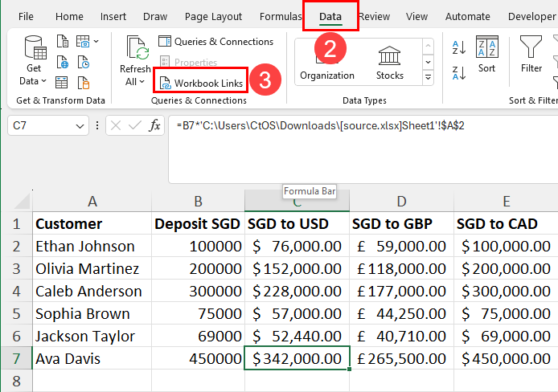Expand Data Types gallery more button
This screenshot has height=392, width=558.
click(x=428, y=77)
